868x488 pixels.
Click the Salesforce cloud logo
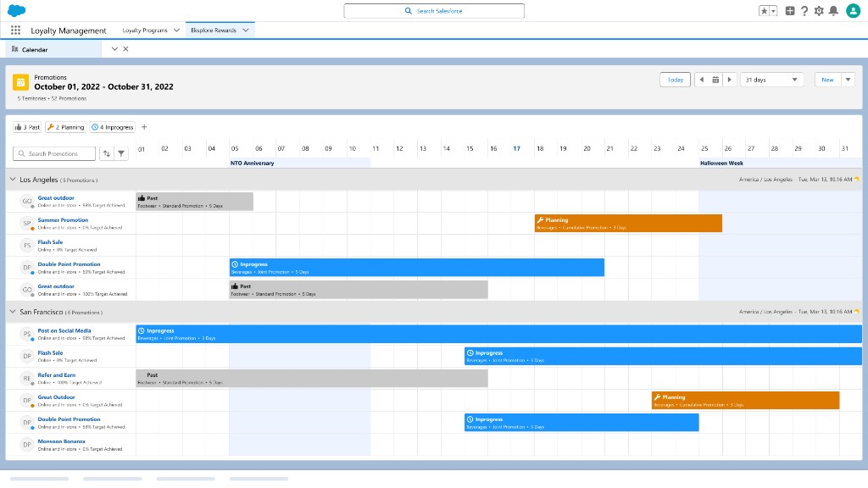click(x=17, y=10)
